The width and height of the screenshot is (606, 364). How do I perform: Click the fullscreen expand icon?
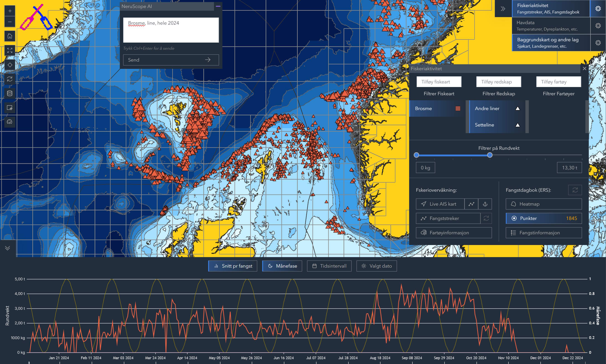10,50
